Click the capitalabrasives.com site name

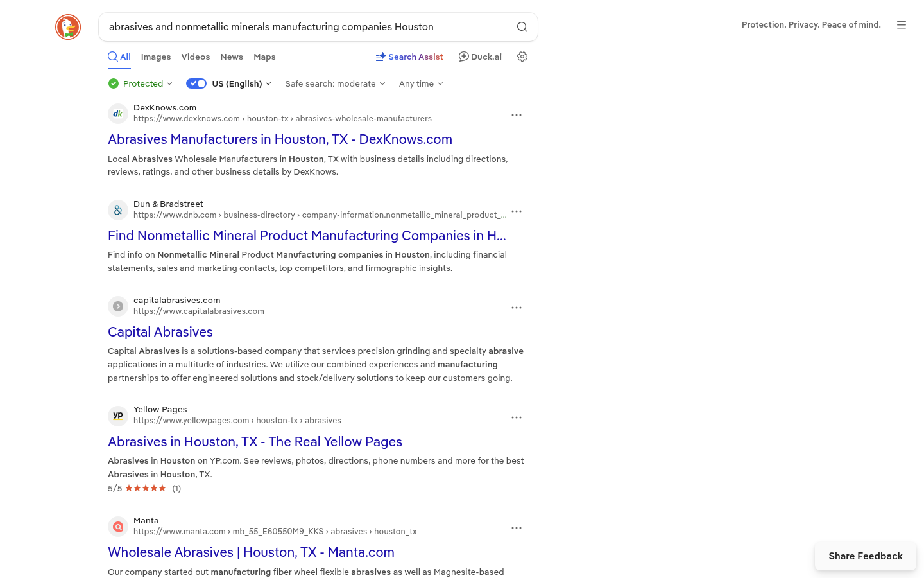pos(177,301)
